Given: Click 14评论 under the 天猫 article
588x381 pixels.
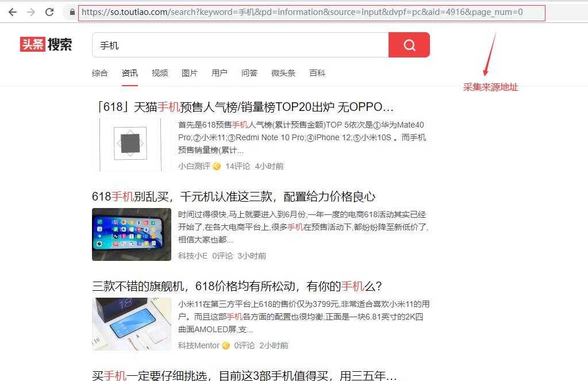Looking at the screenshot, I should (238, 166).
